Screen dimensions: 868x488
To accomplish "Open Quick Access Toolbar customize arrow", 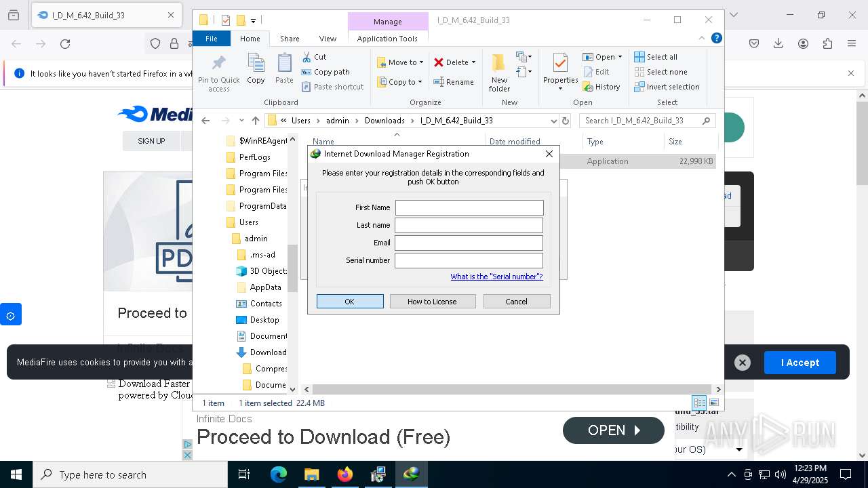I will click(253, 20).
